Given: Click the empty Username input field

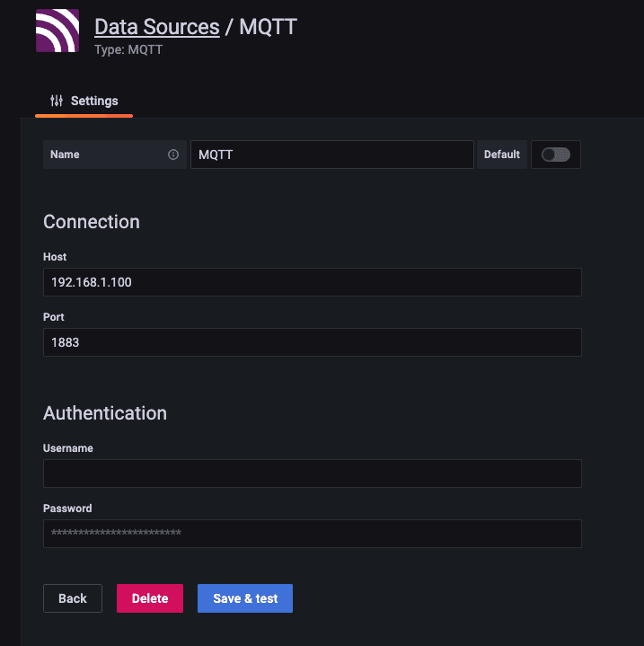Looking at the screenshot, I should pyautogui.click(x=312, y=473).
